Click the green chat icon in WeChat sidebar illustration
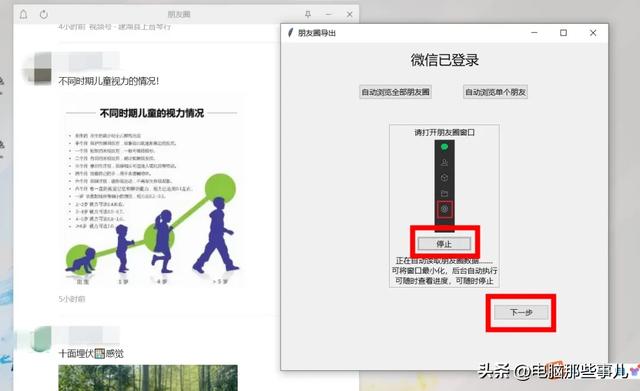The width and height of the screenshot is (640, 391). coord(444,147)
